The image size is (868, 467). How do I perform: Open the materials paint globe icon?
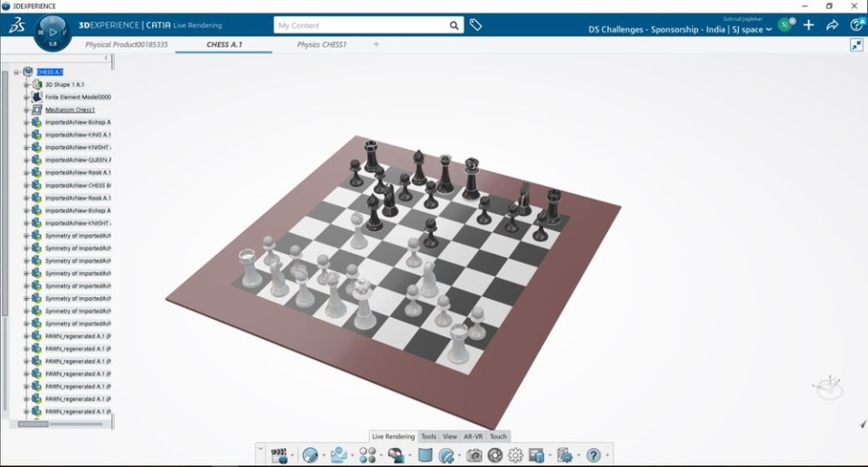310,455
